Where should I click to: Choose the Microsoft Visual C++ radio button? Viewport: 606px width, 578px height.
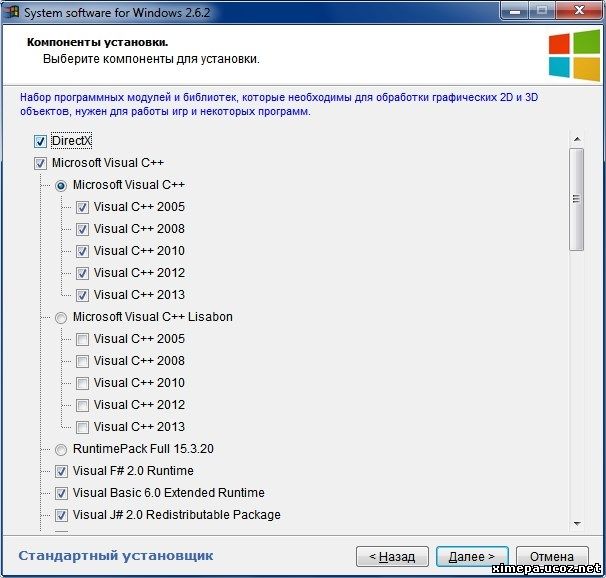click(62, 185)
